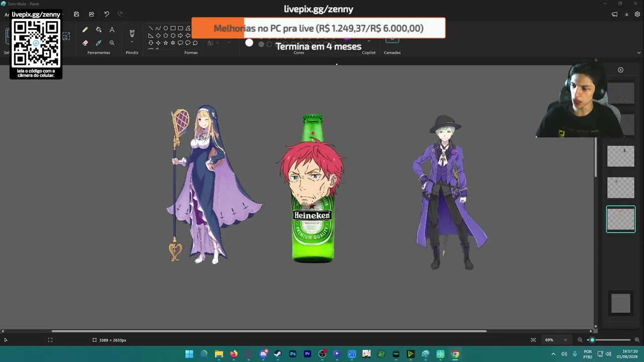The height and width of the screenshot is (362, 644).
Task: Click the zoom slider handle
Action: [x=592, y=340]
